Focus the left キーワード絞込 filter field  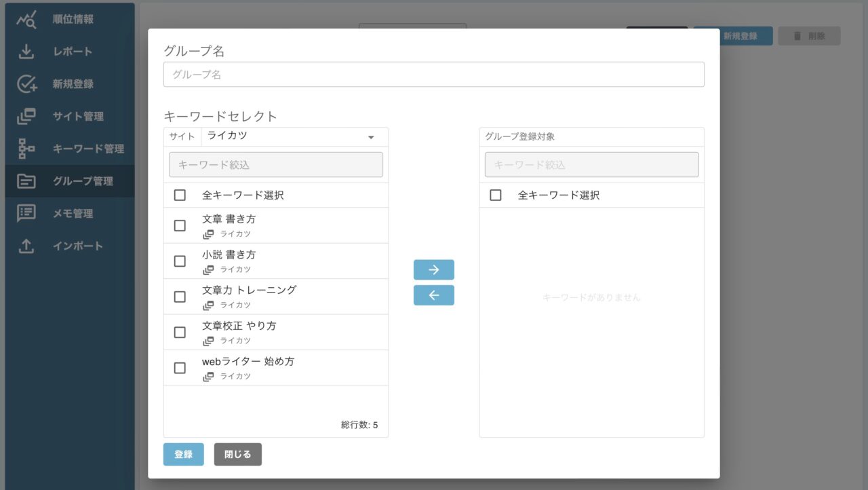point(276,165)
